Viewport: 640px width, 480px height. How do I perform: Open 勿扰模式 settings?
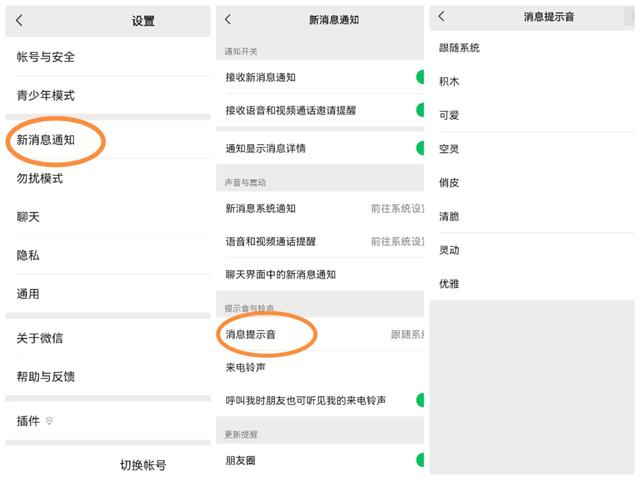108,178
